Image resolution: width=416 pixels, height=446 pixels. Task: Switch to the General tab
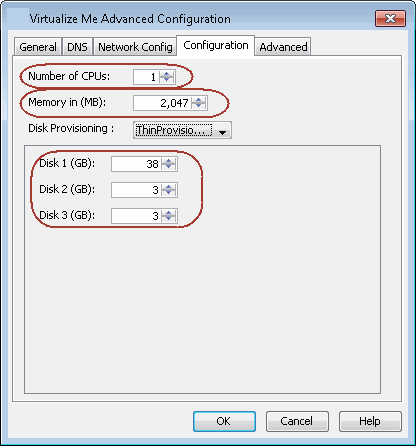pyautogui.click(x=38, y=47)
